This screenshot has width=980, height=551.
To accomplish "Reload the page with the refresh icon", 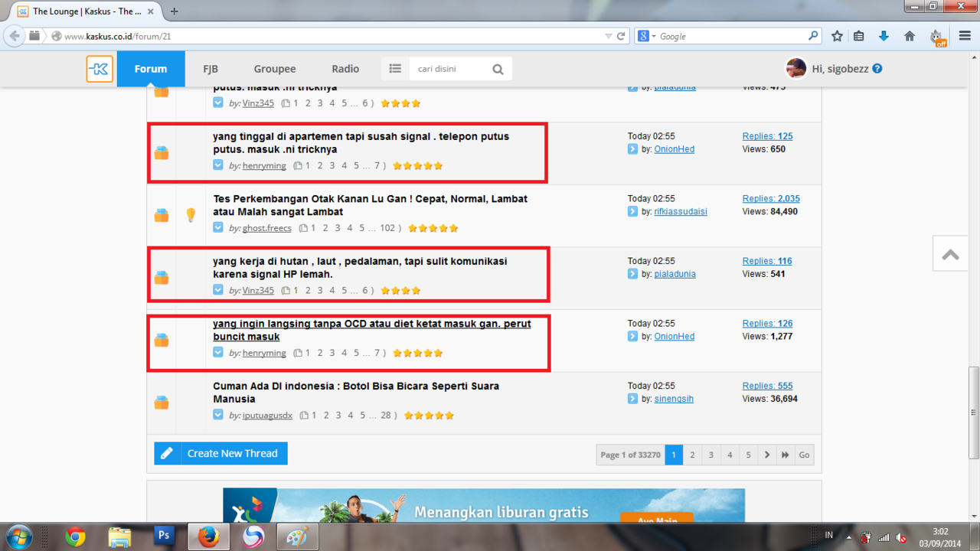I will (621, 36).
